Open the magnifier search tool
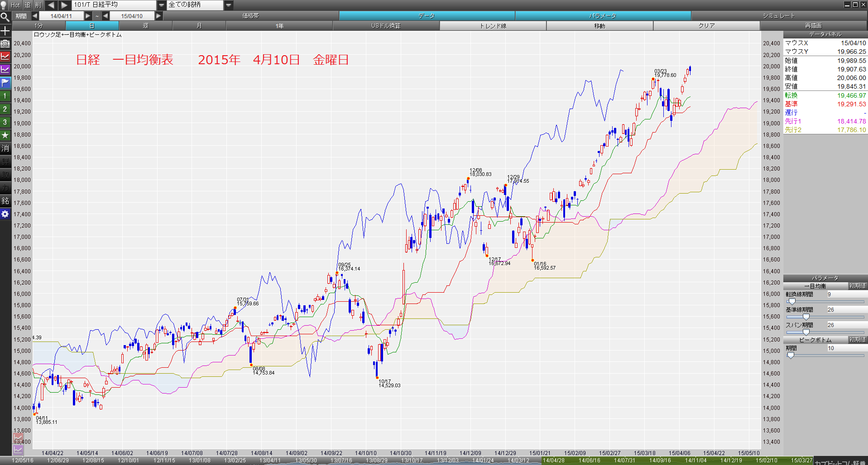 [x=5, y=17]
